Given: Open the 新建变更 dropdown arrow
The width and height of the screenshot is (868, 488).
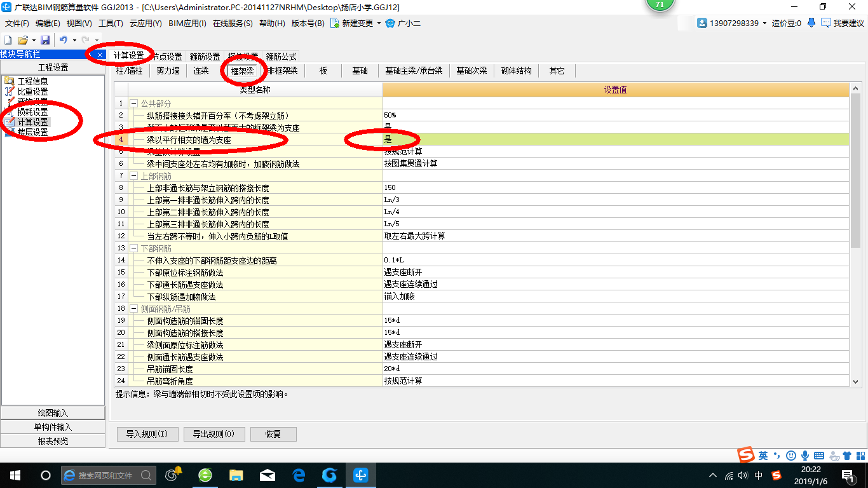Looking at the screenshot, I should pyautogui.click(x=379, y=24).
